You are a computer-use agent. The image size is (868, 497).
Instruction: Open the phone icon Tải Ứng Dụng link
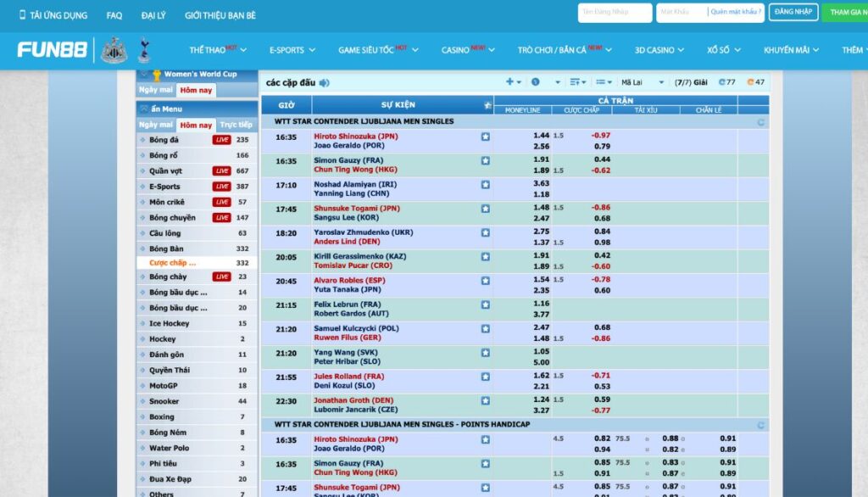pos(53,15)
